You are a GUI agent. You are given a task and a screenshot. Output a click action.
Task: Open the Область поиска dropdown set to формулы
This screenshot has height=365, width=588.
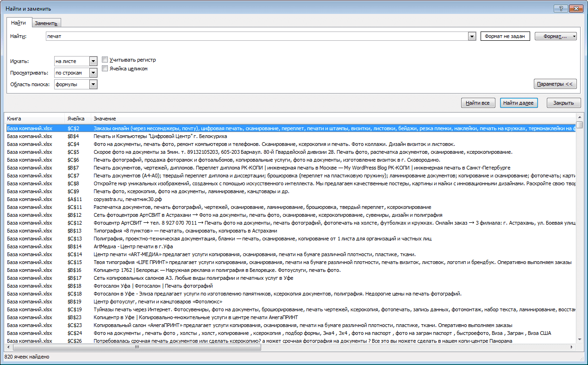click(93, 84)
